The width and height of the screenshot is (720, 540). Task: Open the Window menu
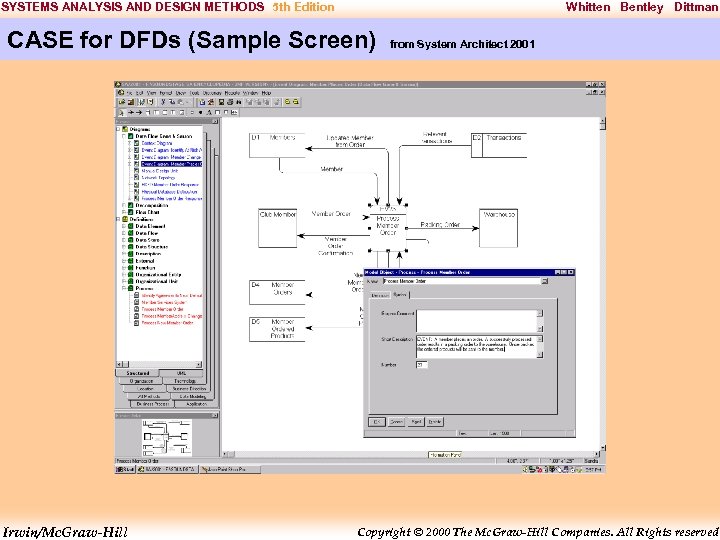point(251,92)
